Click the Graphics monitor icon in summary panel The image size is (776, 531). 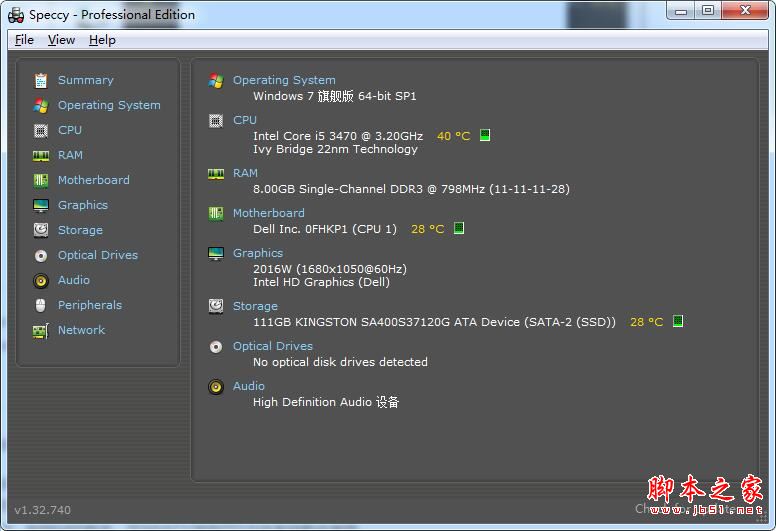click(216, 253)
